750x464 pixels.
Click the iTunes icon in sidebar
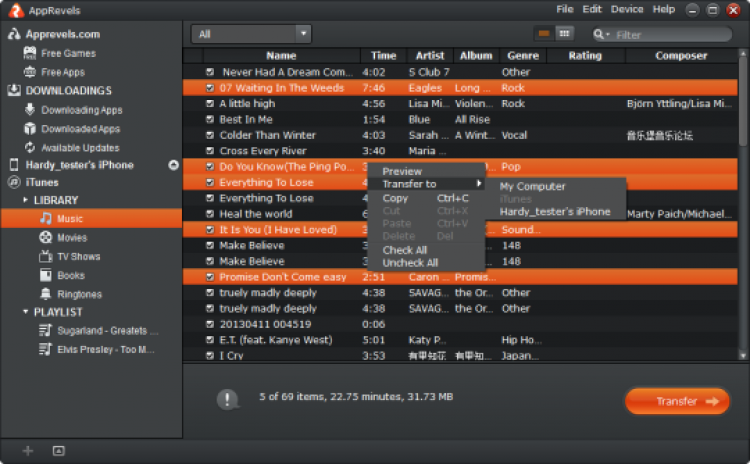pos(14,182)
